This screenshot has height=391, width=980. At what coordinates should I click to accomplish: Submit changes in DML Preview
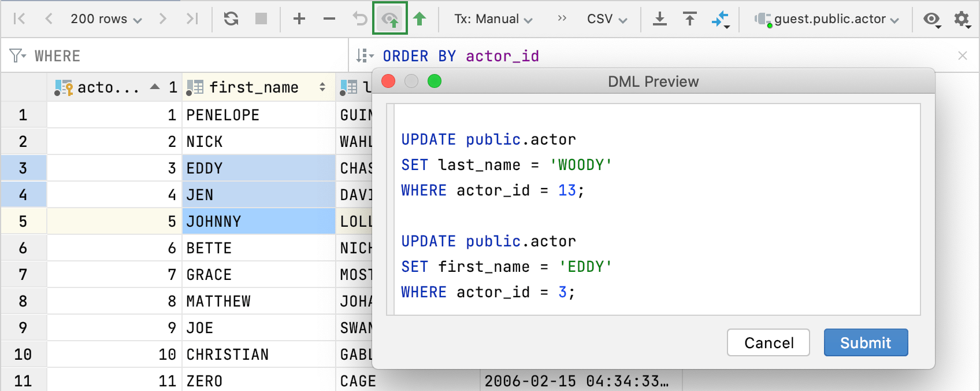(x=866, y=342)
